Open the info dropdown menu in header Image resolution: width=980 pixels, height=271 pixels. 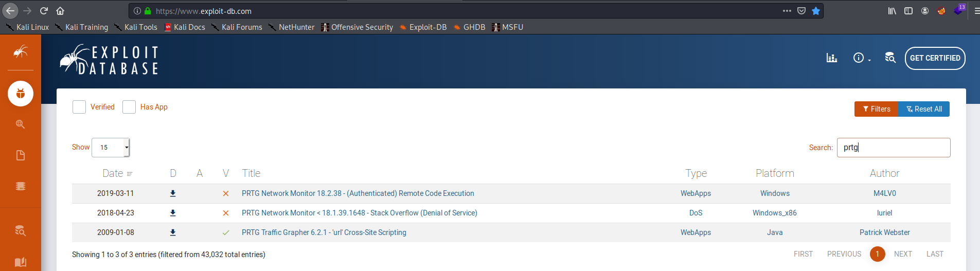tap(862, 58)
